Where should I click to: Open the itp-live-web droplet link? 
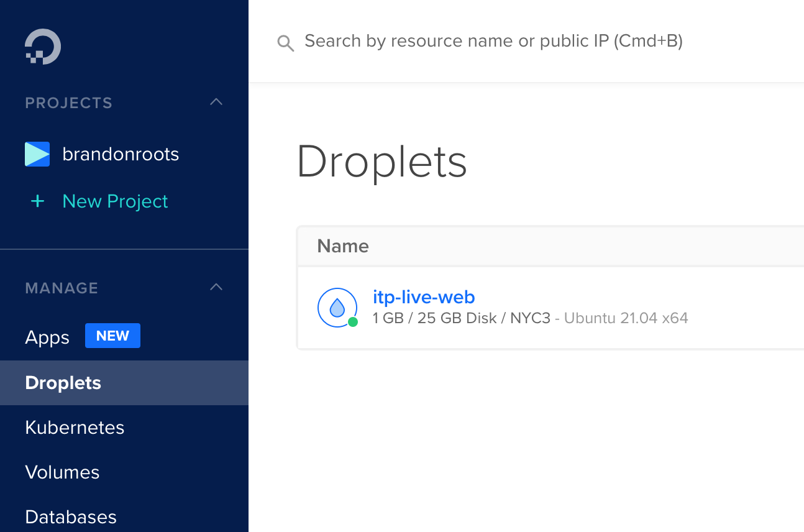click(x=424, y=297)
